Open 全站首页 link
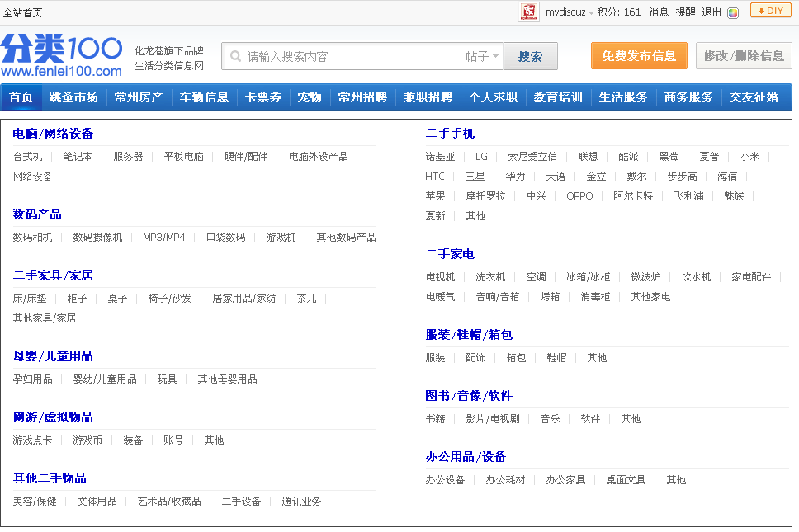Viewport: 799px width, 532px height. [x=22, y=12]
